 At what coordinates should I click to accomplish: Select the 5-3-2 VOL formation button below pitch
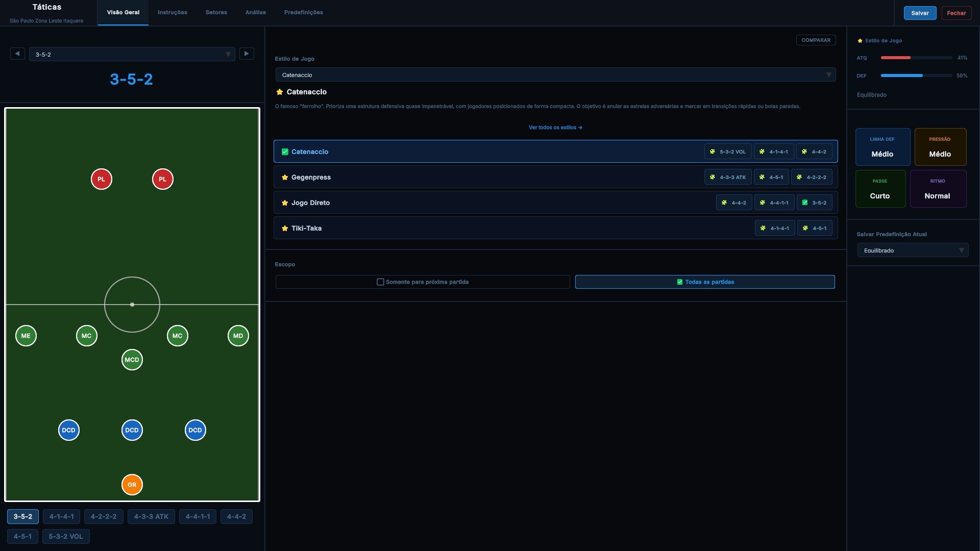[66, 536]
